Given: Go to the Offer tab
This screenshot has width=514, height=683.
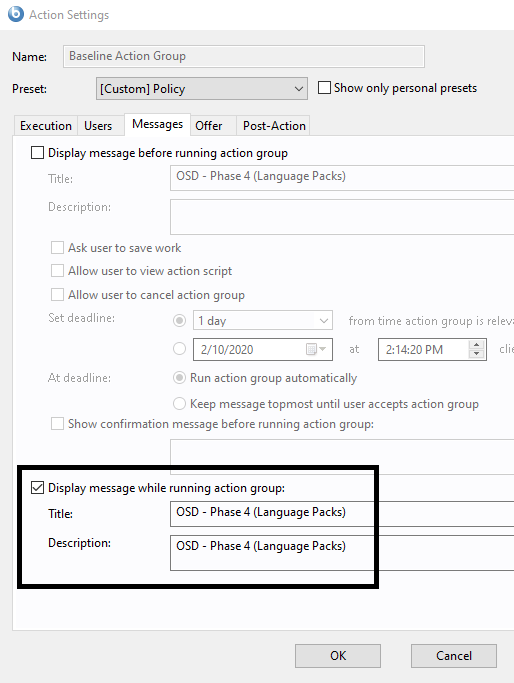Looking at the screenshot, I should click(209, 126).
